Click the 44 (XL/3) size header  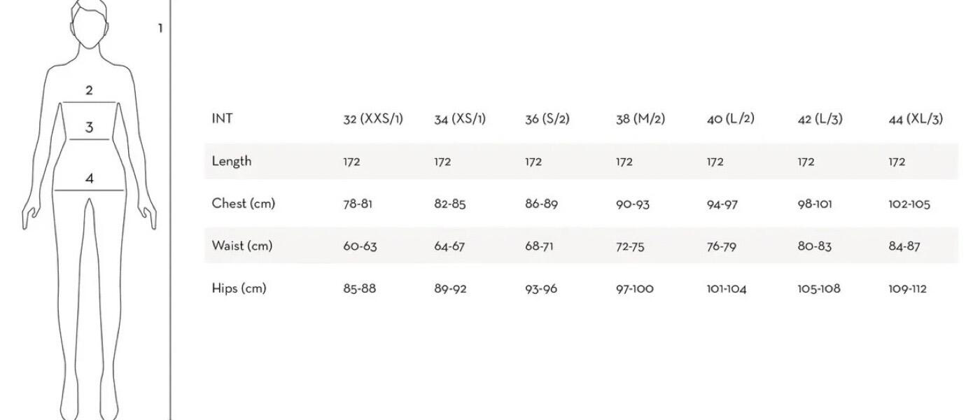point(916,119)
